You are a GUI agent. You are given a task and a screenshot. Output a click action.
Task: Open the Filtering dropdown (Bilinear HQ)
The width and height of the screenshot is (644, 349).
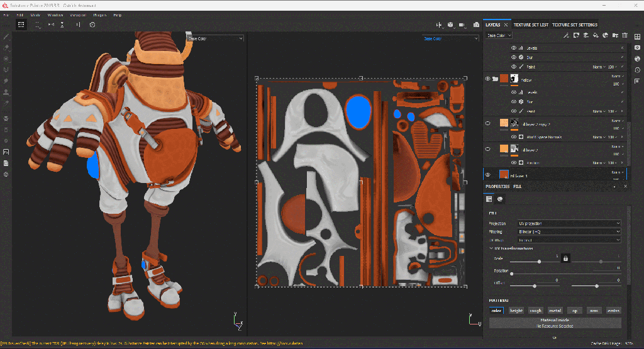569,231
